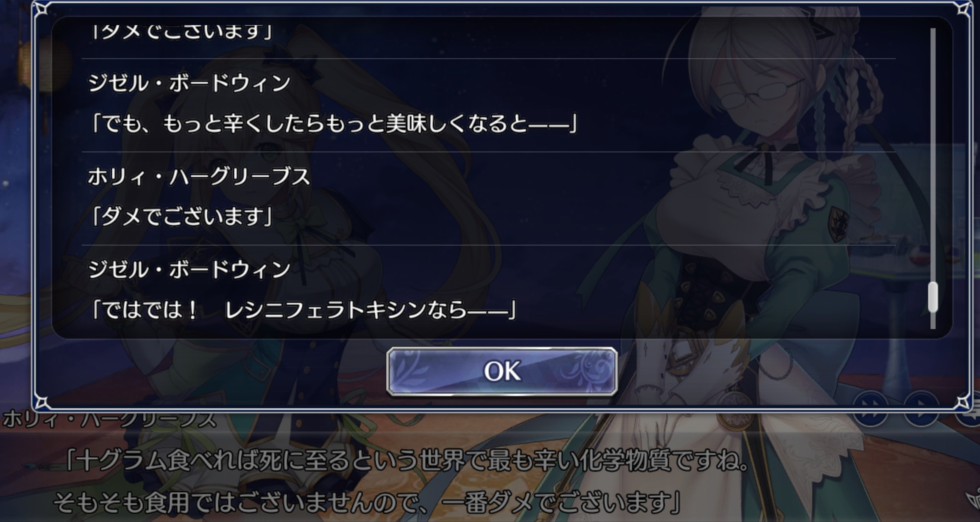This screenshot has width=980, height=522.
Task: Click the log scrollbar thumb
Action: (x=933, y=297)
